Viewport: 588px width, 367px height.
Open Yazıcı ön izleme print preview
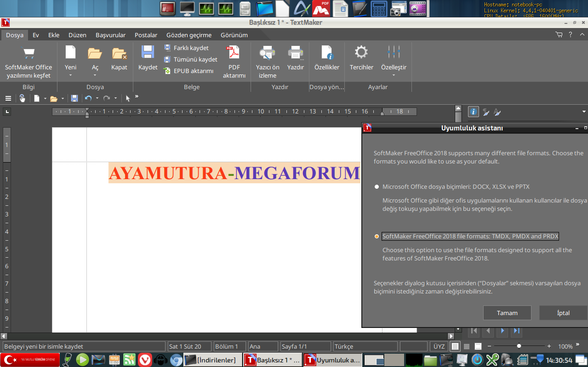click(268, 53)
